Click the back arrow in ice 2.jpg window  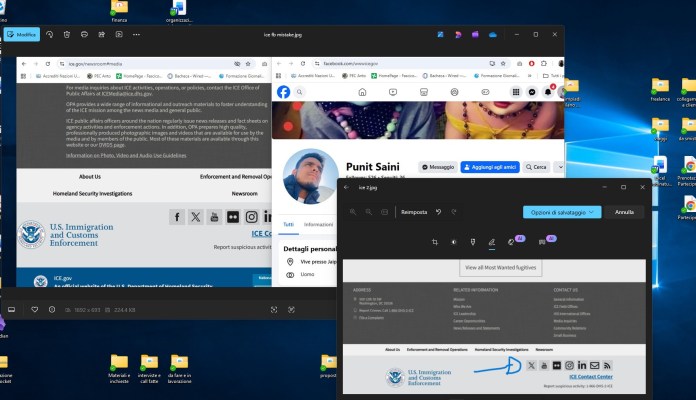[347, 187]
